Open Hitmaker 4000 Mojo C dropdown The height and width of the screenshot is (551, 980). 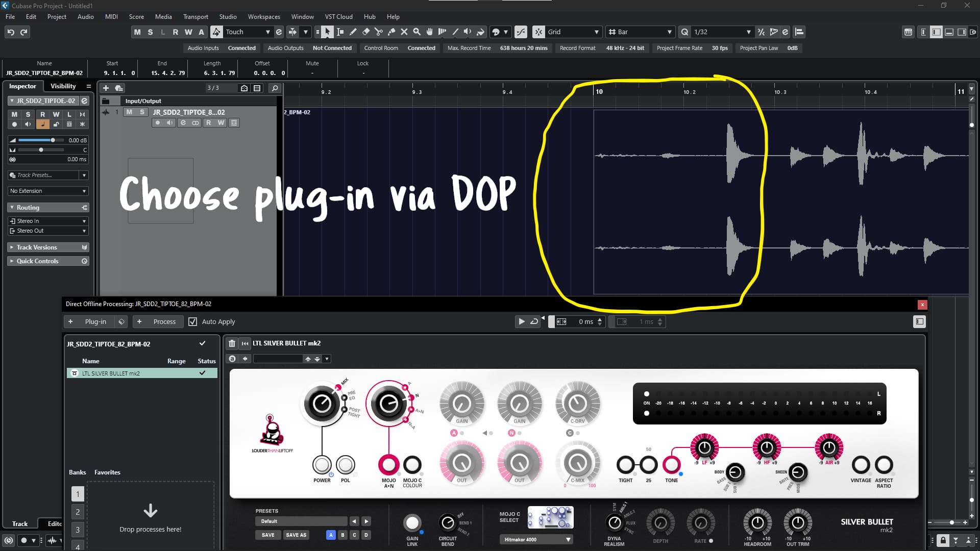[536, 539]
